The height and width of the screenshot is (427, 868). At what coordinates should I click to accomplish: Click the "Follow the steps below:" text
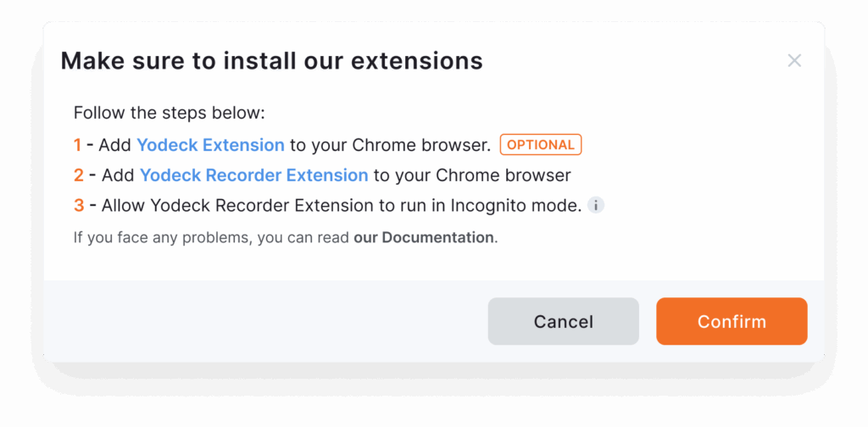(169, 113)
